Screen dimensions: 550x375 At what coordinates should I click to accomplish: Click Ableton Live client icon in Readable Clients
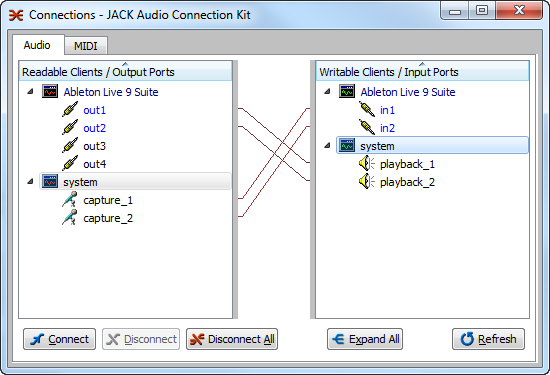point(50,92)
